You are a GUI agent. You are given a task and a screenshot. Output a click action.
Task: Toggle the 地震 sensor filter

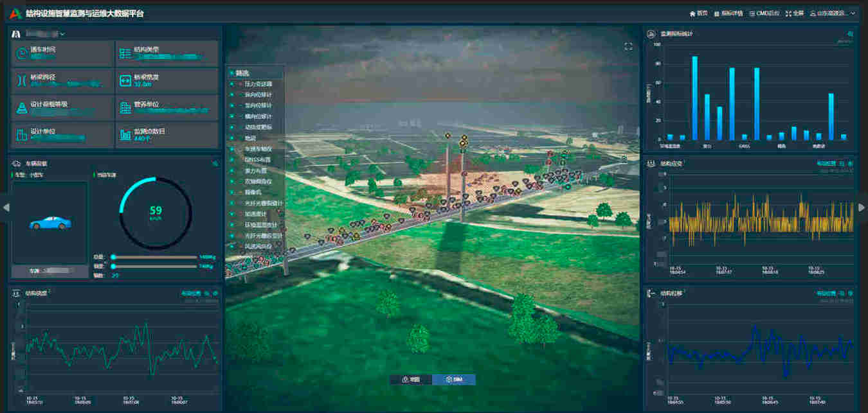point(251,138)
